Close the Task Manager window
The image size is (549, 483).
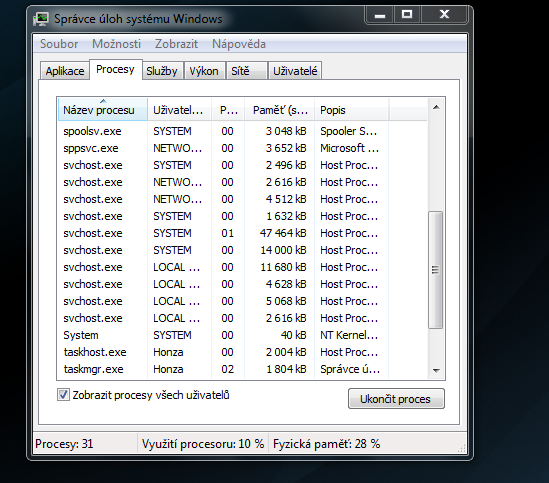click(x=444, y=15)
